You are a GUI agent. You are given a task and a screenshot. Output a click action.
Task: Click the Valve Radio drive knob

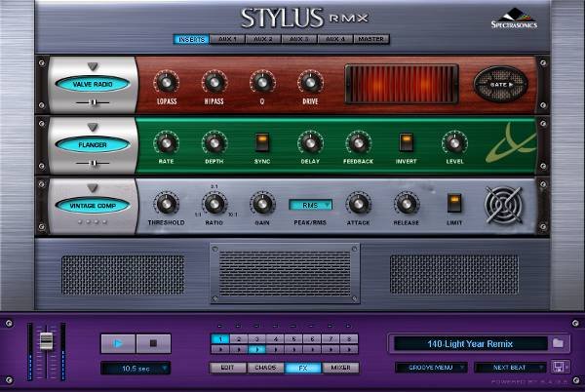pyautogui.click(x=309, y=83)
